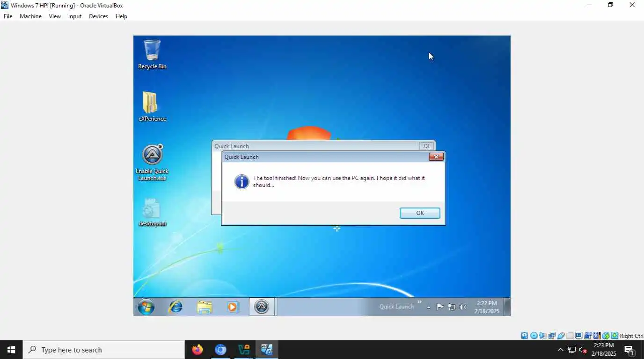Expand the Quick Launch toolbar chevron
This screenshot has height=359, width=644.
pos(419,302)
